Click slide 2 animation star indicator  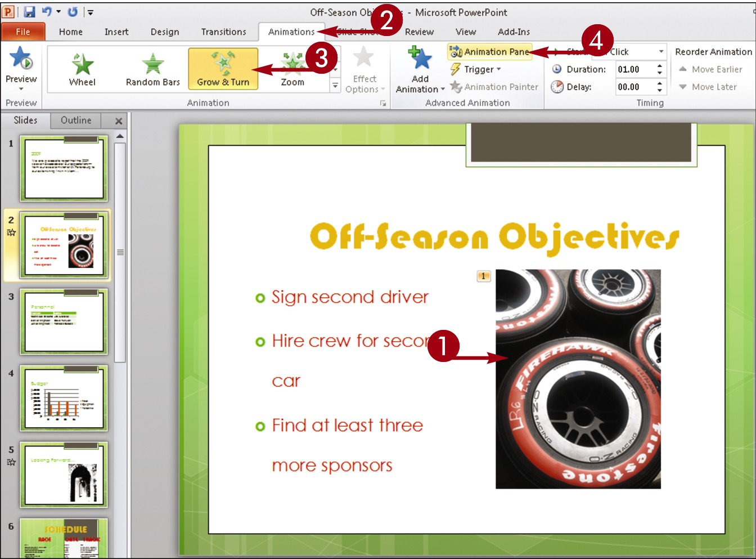[x=11, y=232]
